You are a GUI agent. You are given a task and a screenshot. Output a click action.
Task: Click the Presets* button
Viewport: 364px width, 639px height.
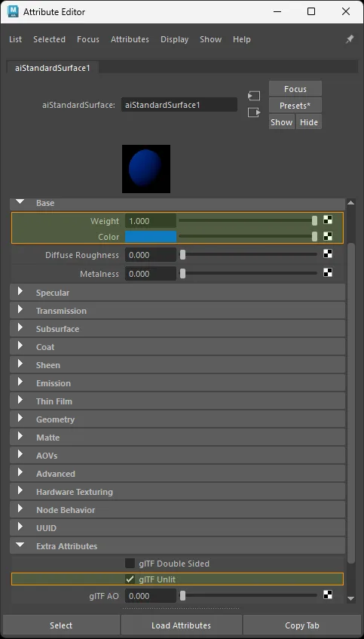[295, 106]
